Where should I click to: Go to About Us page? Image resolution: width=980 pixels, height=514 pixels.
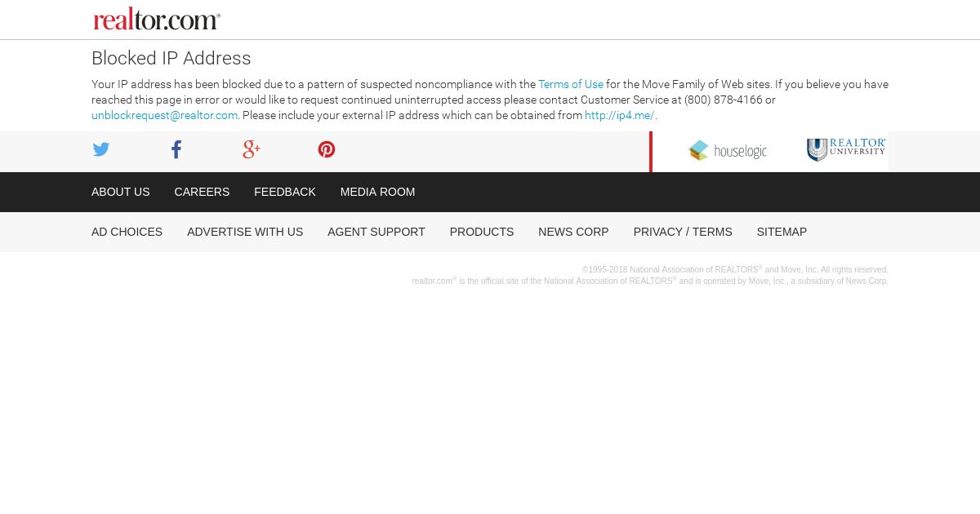121,192
